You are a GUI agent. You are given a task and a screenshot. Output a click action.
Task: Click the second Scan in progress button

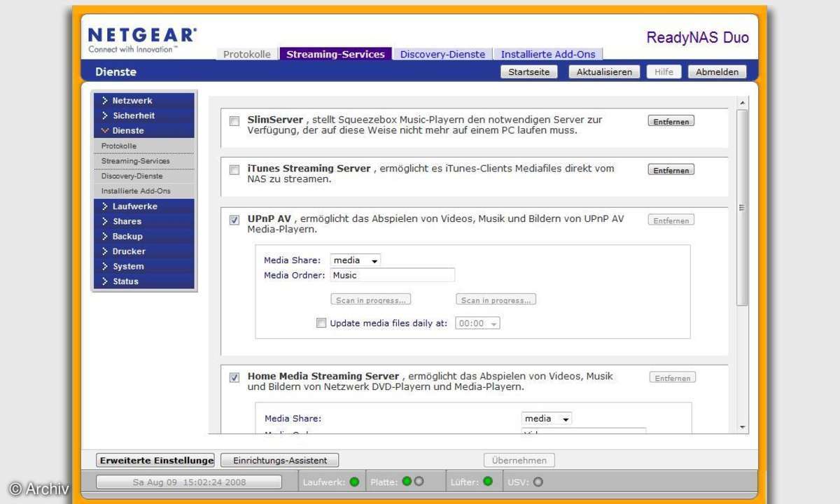pyautogui.click(x=496, y=300)
